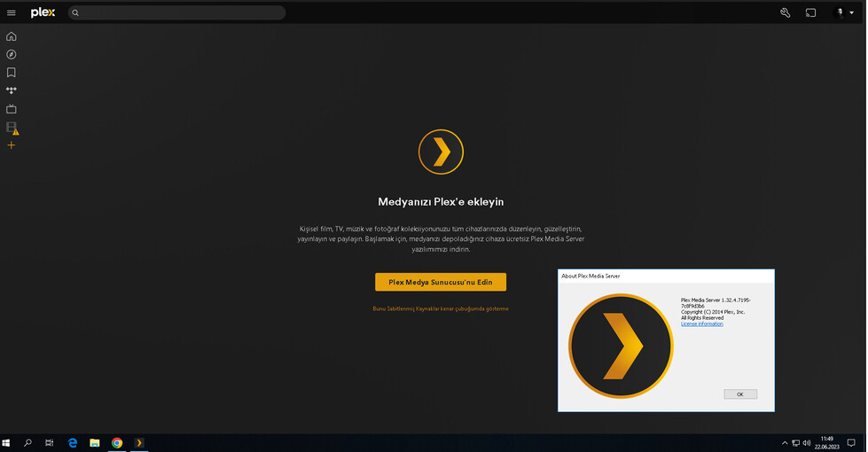868x452 pixels.
Task: Click the About Plex Media Server title
Action: pyautogui.click(x=590, y=276)
